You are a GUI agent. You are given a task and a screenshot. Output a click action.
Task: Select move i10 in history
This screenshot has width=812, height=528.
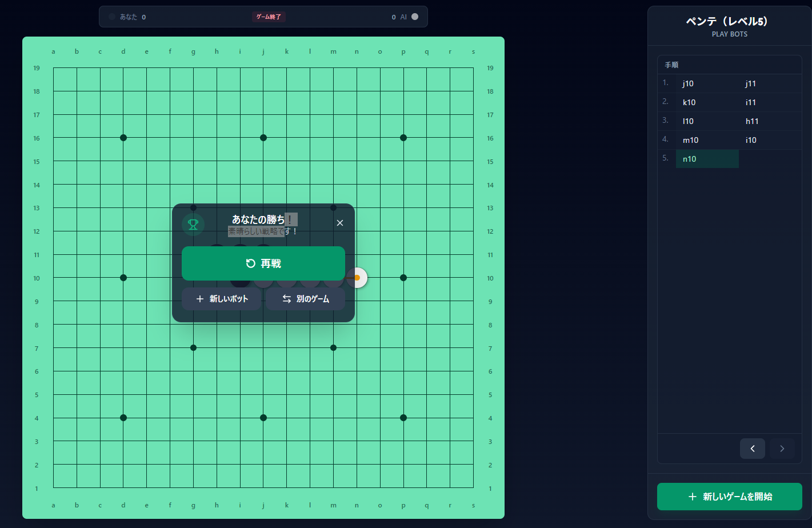pyautogui.click(x=750, y=140)
